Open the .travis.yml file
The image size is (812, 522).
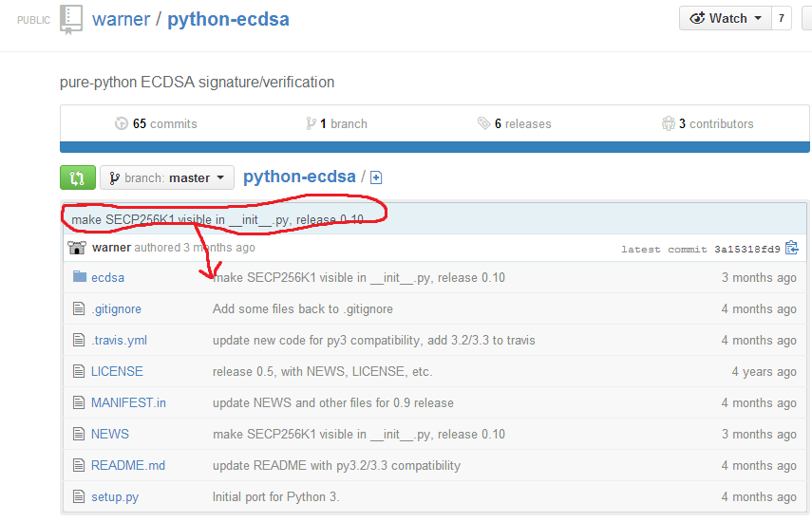(119, 341)
